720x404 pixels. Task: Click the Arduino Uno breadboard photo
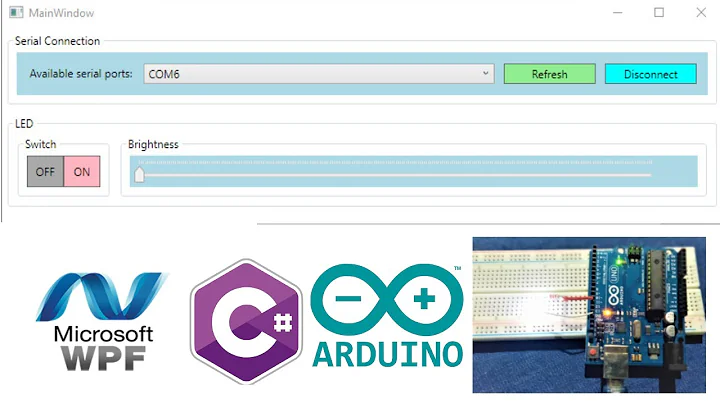pyautogui.click(x=589, y=315)
